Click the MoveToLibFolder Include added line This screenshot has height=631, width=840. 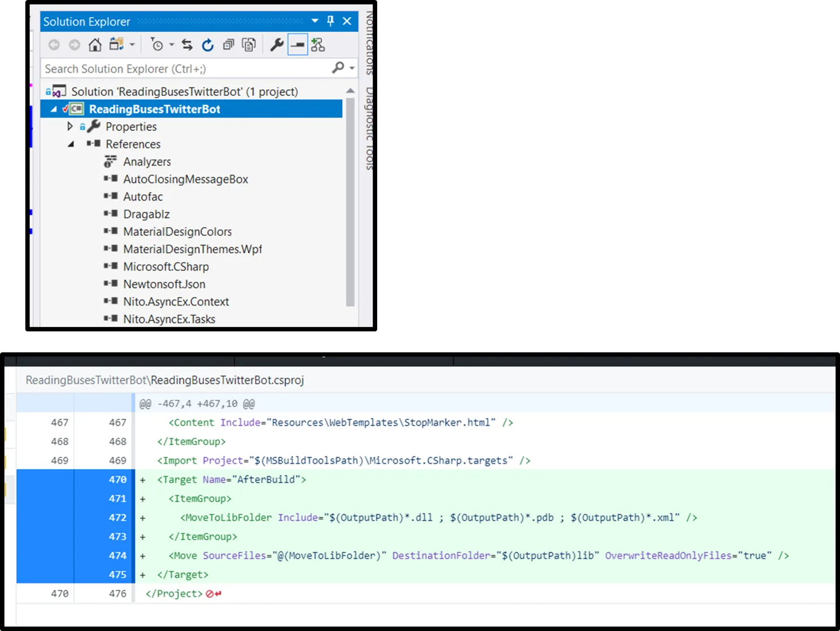[x=439, y=517]
